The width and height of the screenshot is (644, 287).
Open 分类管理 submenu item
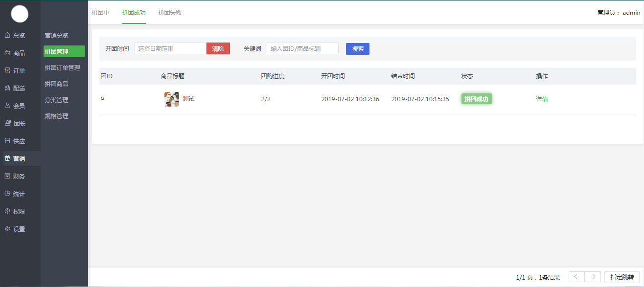click(x=57, y=100)
